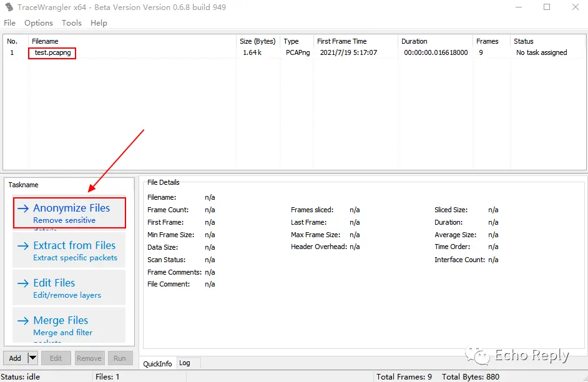Click the 2021/7/19 5:17:07 time cell

point(348,52)
